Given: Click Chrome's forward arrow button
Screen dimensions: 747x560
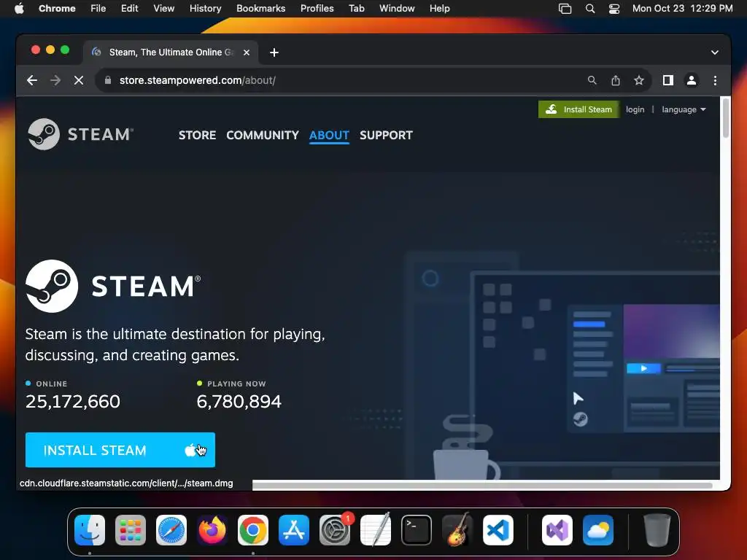Looking at the screenshot, I should point(55,80).
